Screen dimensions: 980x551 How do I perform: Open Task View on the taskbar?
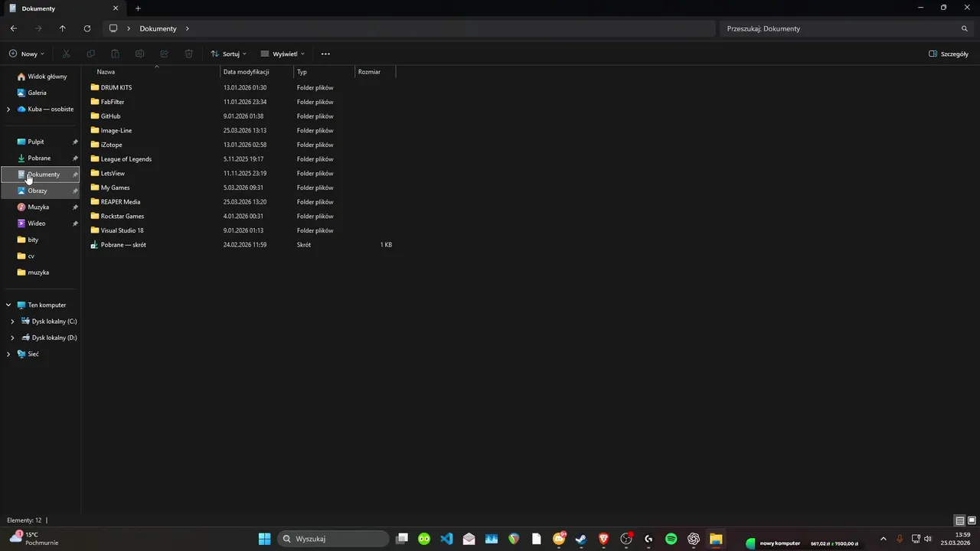click(x=402, y=539)
